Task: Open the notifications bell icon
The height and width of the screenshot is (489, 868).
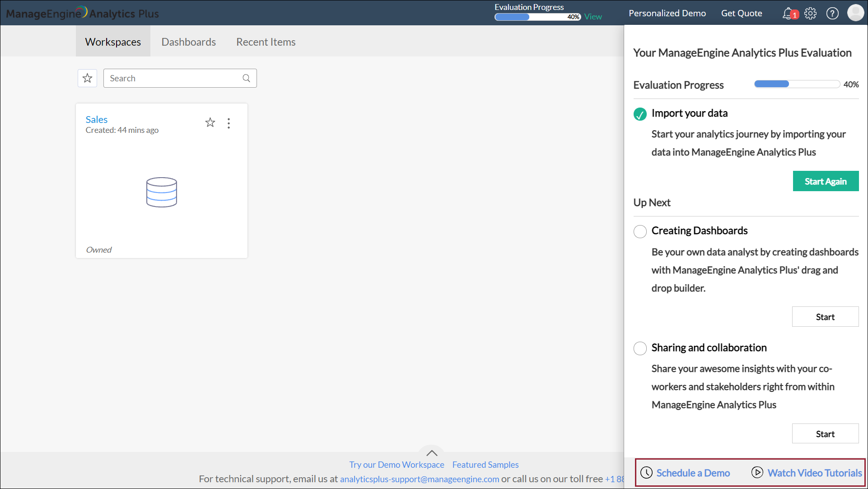Action: 789,14
